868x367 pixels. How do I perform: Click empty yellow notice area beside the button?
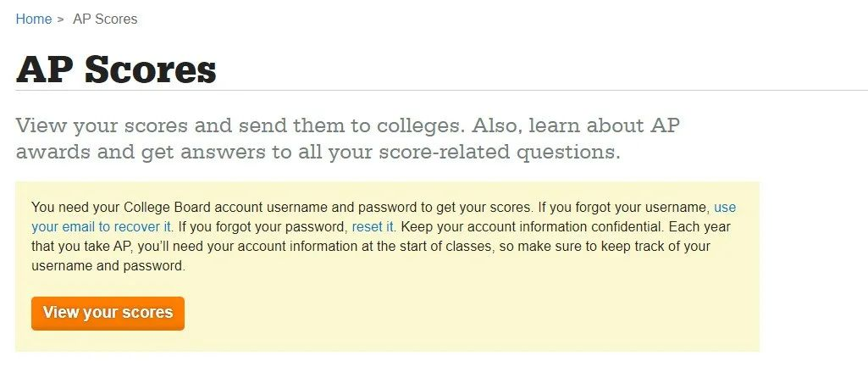pos(471,314)
